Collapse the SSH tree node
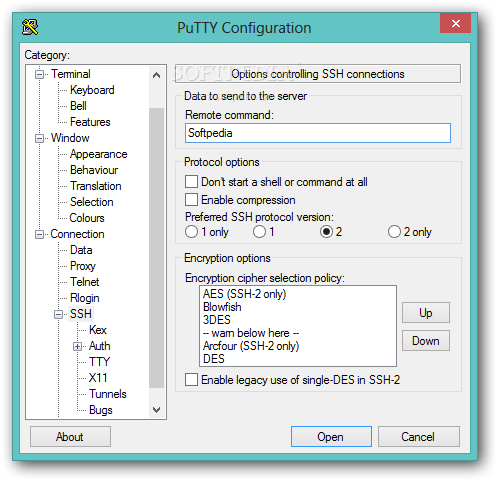498x481 pixels. (x=58, y=314)
